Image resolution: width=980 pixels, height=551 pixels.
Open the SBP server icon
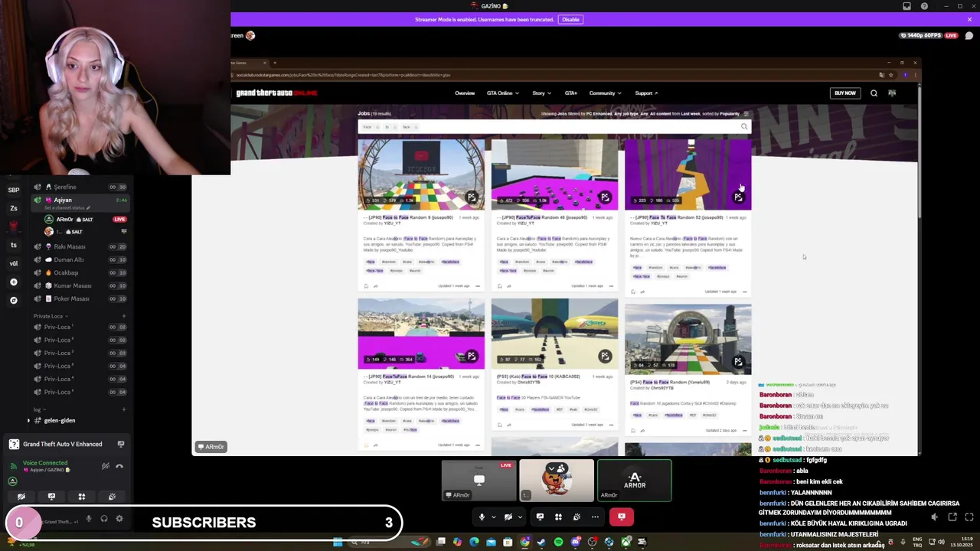point(13,190)
